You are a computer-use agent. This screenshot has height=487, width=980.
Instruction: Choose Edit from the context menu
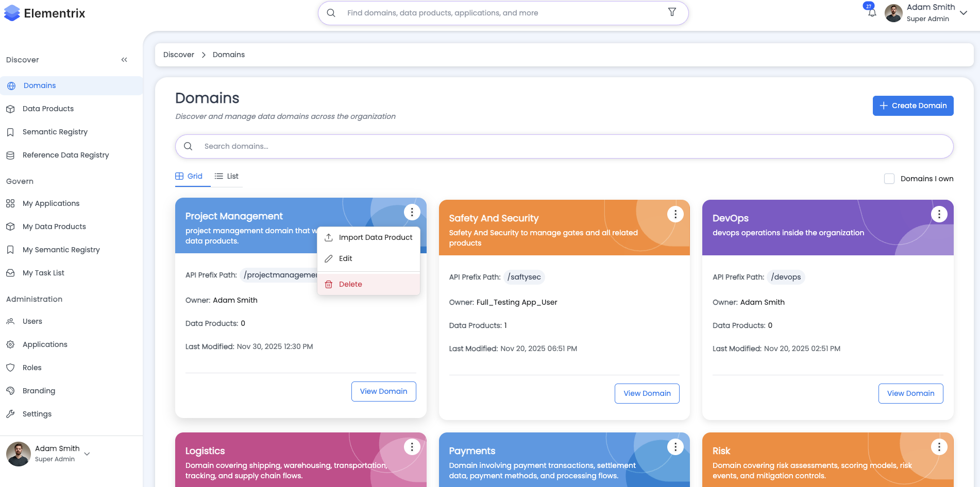[369, 258]
